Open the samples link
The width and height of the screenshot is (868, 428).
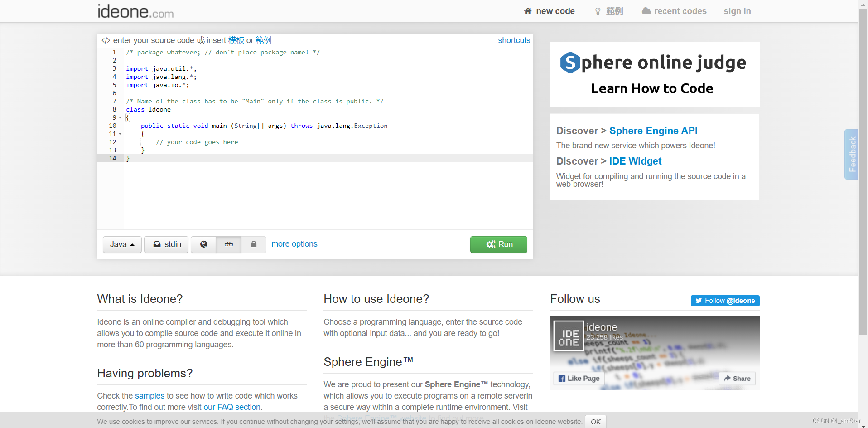(149, 396)
